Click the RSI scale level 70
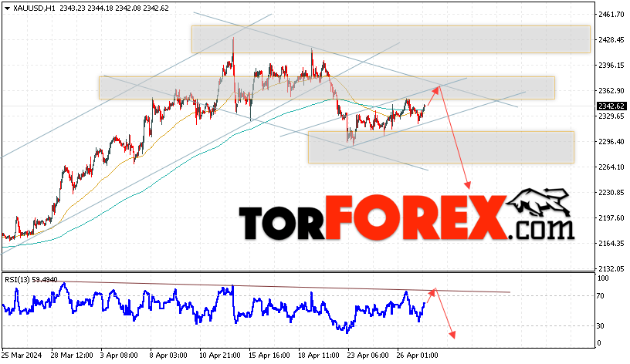The width and height of the screenshot is (630, 364). click(x=600, y=296)
